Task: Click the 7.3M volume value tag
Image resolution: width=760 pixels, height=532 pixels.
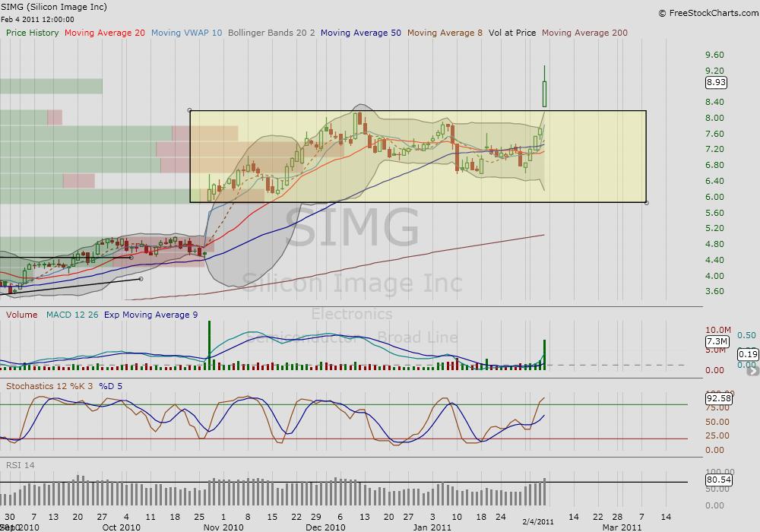Action: pos(717,341)
